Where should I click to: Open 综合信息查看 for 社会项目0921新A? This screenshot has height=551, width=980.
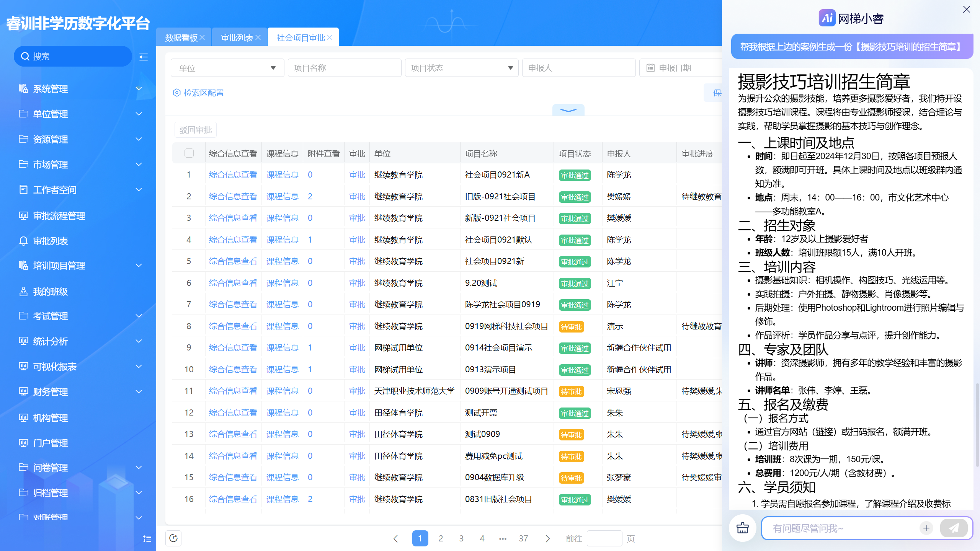233,175
